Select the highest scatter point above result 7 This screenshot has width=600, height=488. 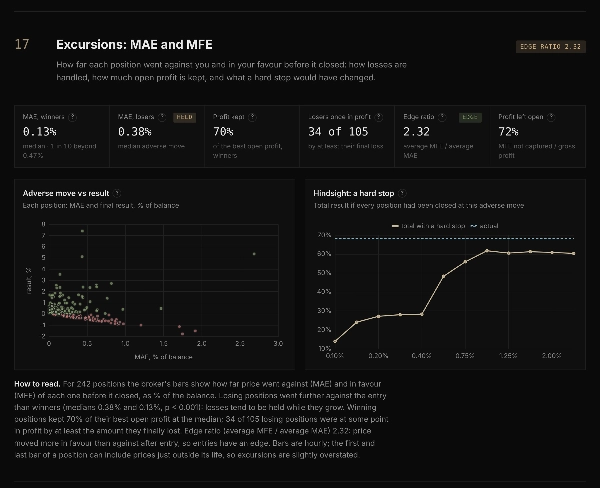click(82, 231)
